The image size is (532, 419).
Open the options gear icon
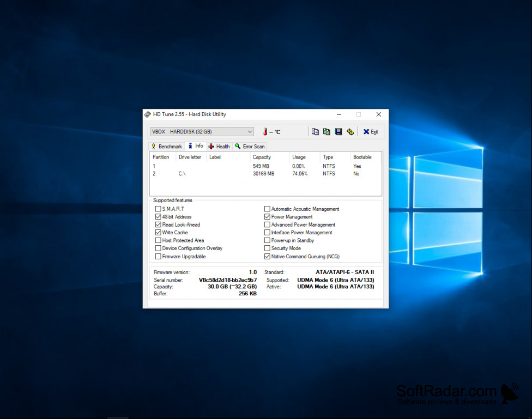click(x=350, y=132)
